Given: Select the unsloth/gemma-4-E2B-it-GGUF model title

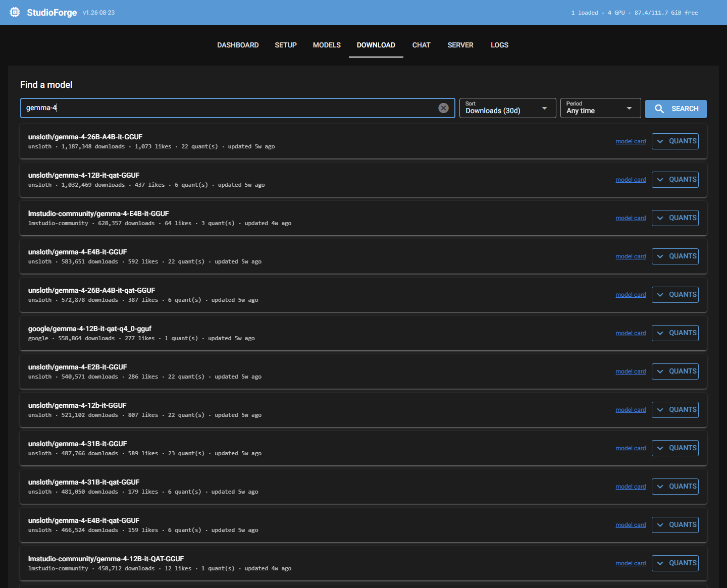Looking at the screenshot, I should [78, 367].
